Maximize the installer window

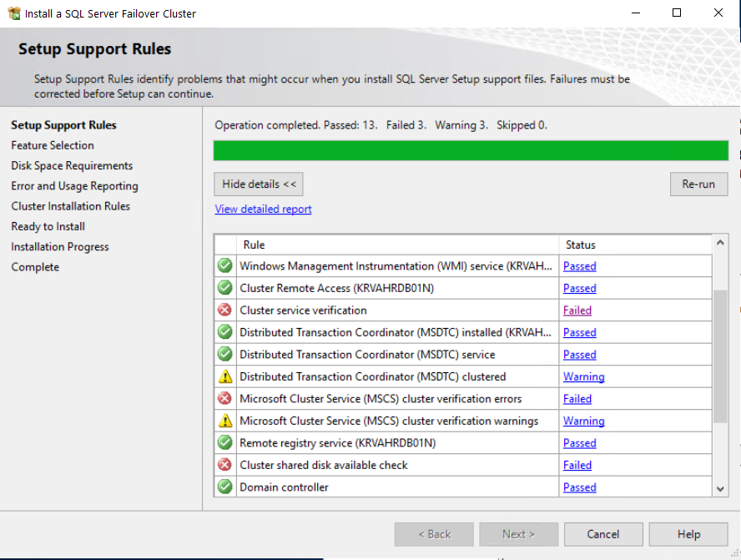[677, 13]
